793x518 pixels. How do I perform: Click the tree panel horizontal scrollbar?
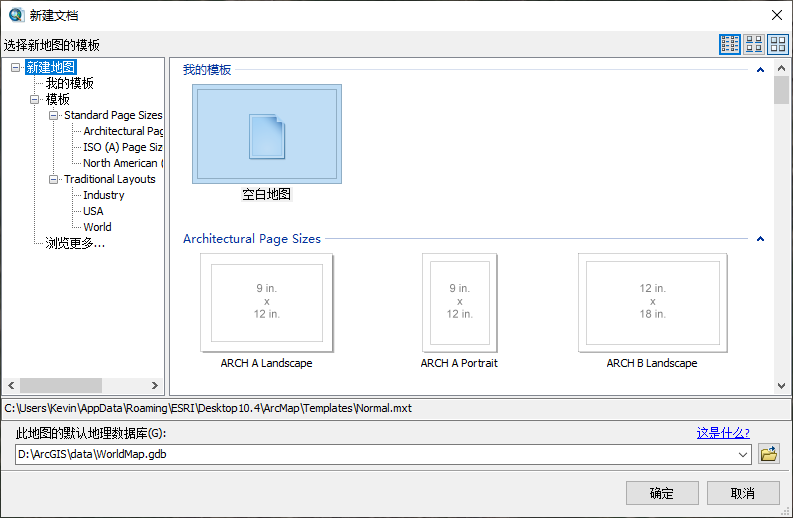pos(60,385)
